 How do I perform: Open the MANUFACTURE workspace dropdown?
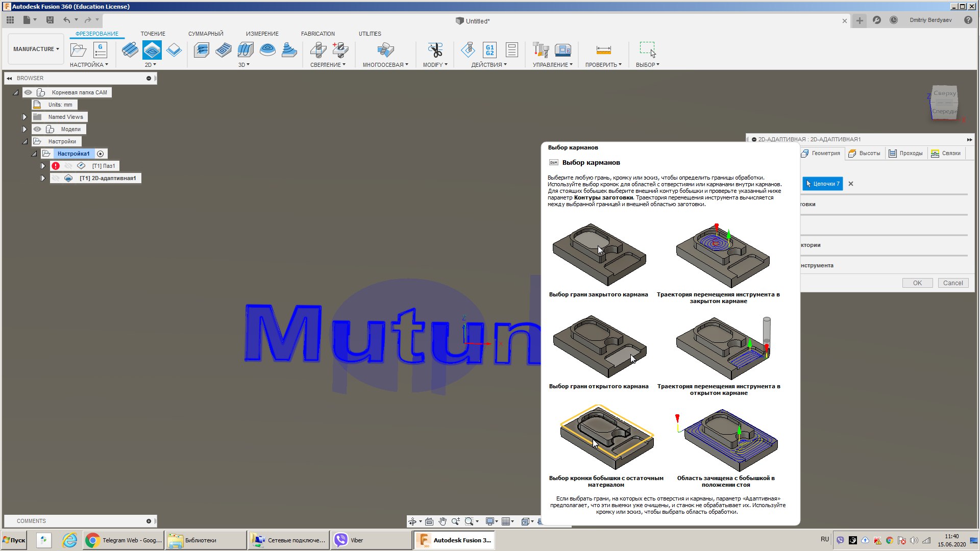click(x=36, y=49)
